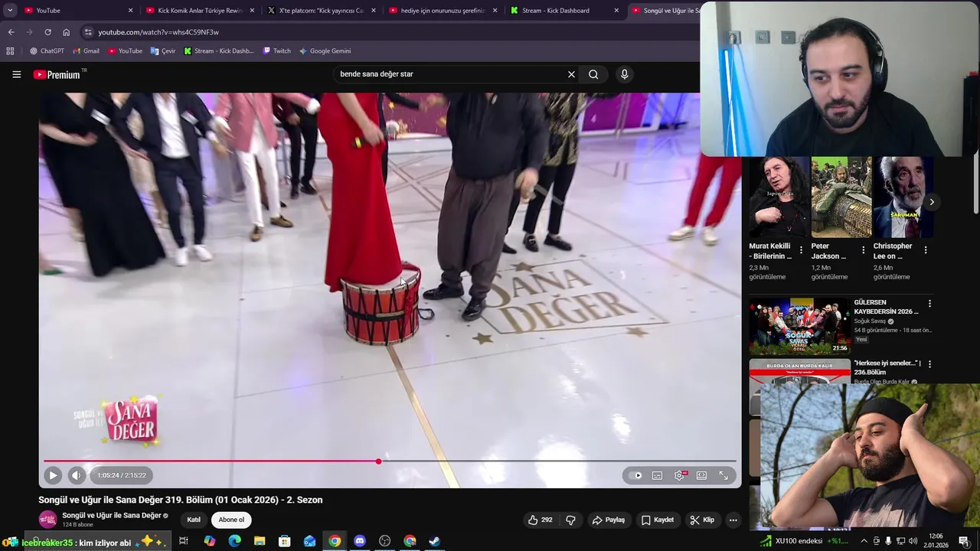Open GÜLERSEN KAYBEDERSİN 2026 video thumbnail

pos(799,327)
